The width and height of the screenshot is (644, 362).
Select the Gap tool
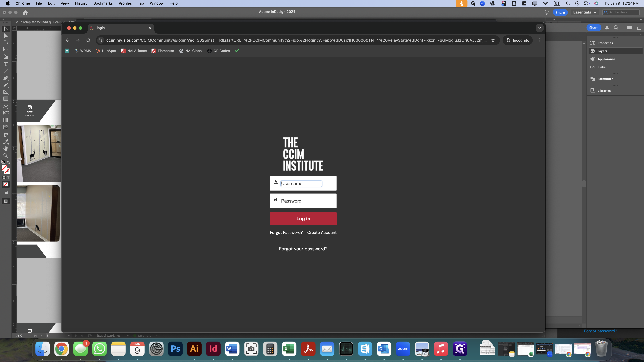tap(5, 49)
